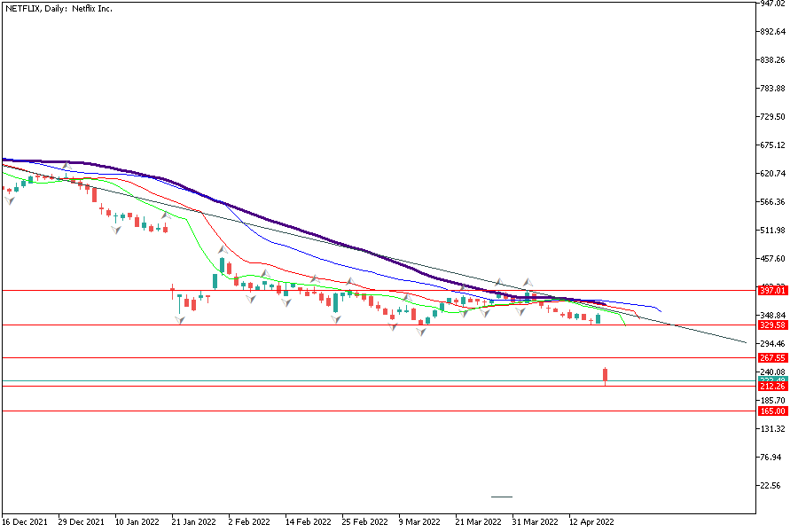Click the 21 Jan 2022 date label
This screenshot has height=532, width=798.
pyautogui.click(x=195, y=522)
